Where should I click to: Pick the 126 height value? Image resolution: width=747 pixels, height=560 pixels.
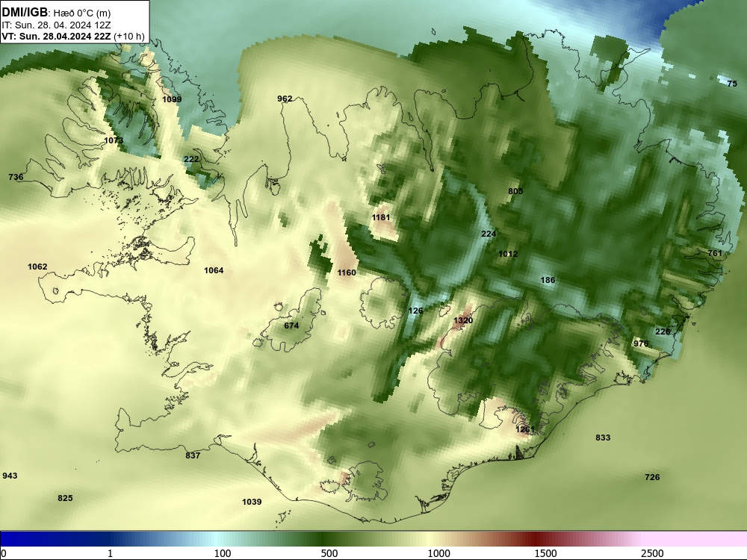coord(416,311)
